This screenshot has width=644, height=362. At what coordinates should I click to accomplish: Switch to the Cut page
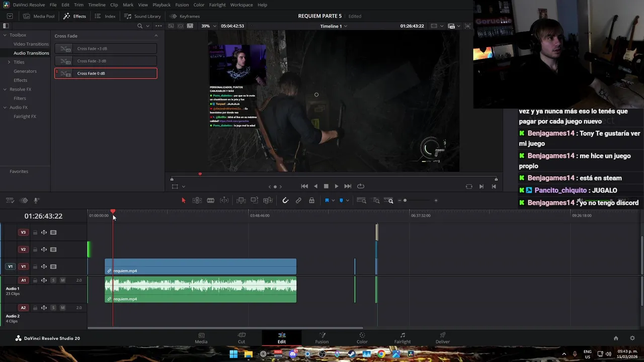[x=242, y=338]
